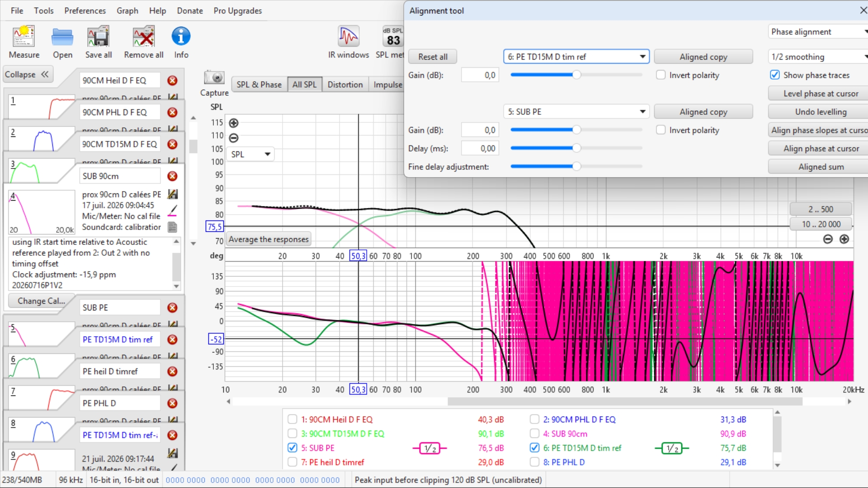Open the 5: SUB PE measurement dropdown
The height and width of the screenshot is (488, 868).
576,112
